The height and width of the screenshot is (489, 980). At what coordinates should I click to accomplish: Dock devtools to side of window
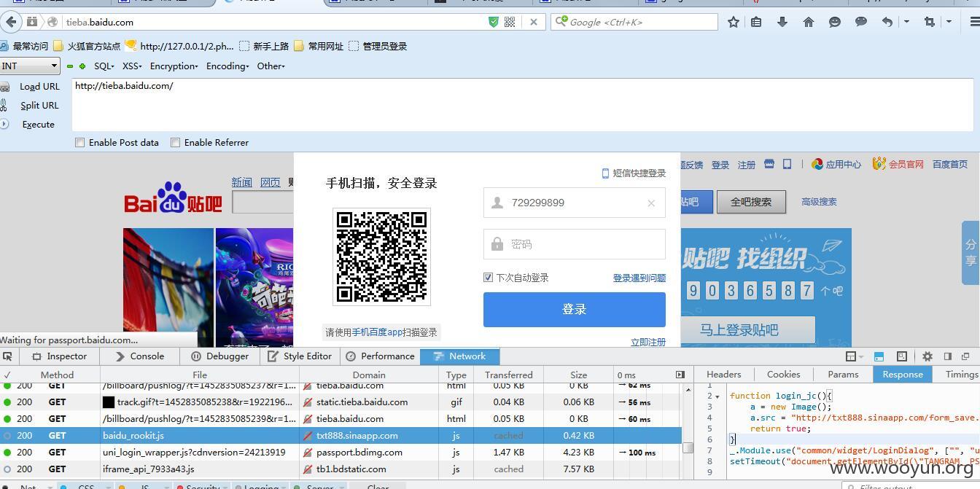click(948, 356)
